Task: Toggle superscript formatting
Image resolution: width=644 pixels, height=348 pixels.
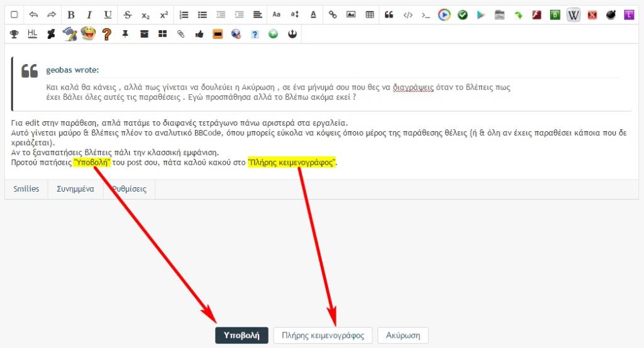Action: point(164,15)
